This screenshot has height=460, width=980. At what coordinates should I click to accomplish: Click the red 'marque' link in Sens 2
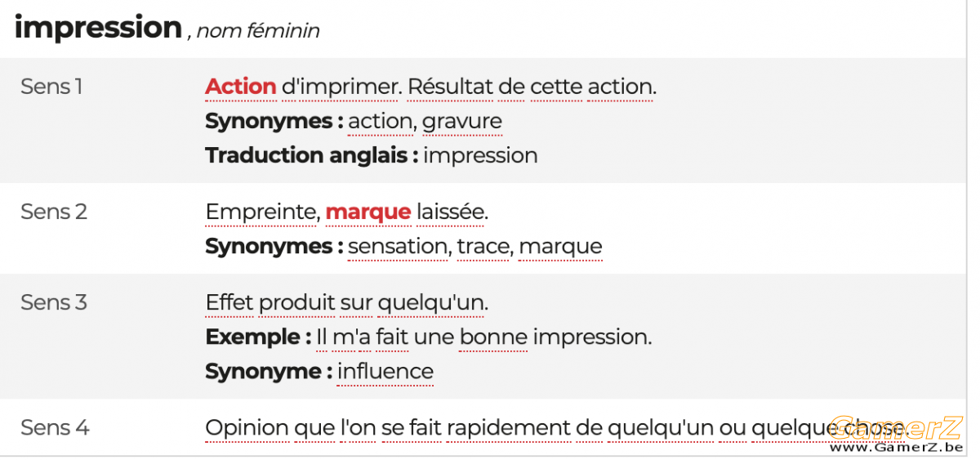(368, 212)
